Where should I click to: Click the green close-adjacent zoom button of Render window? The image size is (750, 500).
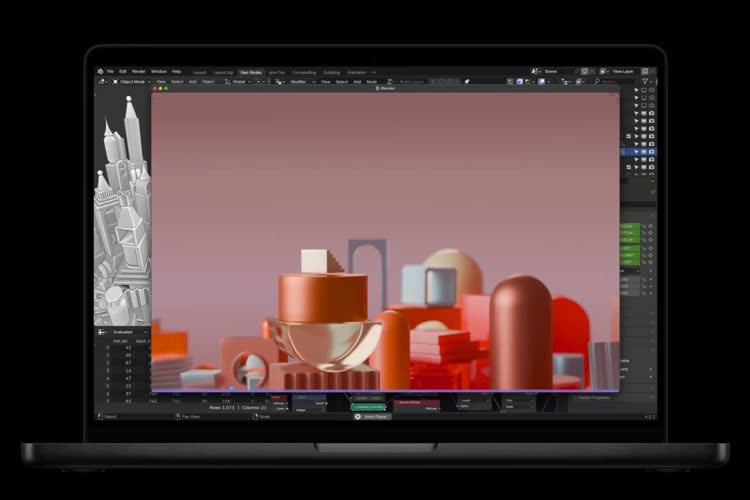pos(165,88)
